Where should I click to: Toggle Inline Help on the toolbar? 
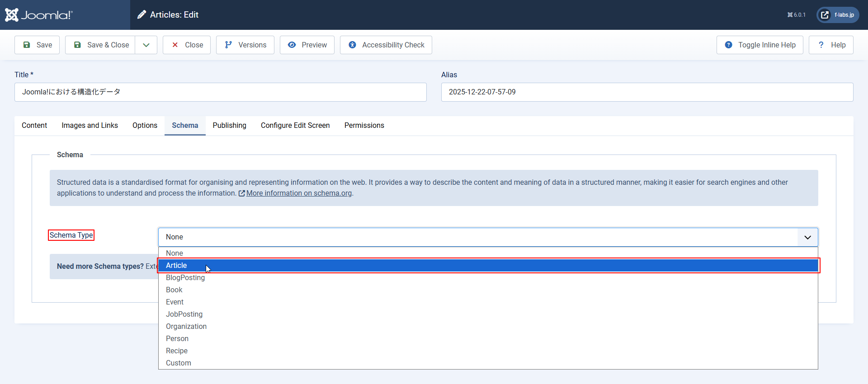click(x=759, y=45)
